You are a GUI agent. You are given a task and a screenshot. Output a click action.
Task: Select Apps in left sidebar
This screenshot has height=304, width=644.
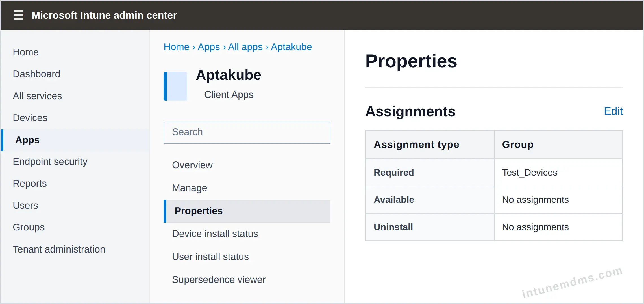click(x=75, y=140)
